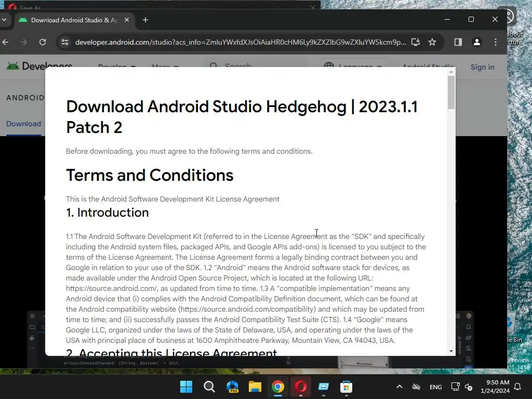This screenshot has width=532, height=399.
Task: Click the muted volume tray icon
Action: (x=469, y=387)
